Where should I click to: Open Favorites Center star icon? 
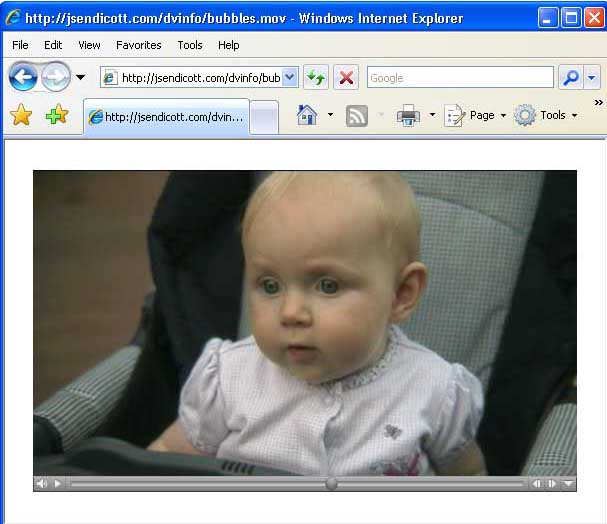pos(21,115)
